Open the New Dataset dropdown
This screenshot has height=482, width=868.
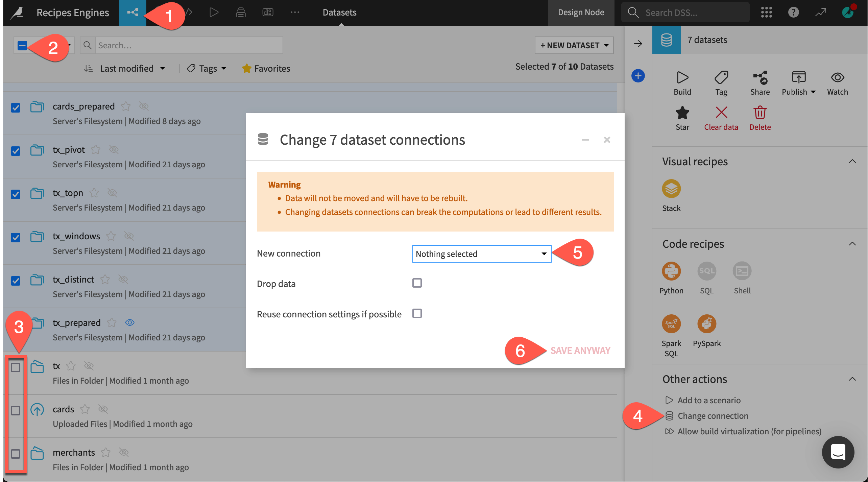point(574,45)
